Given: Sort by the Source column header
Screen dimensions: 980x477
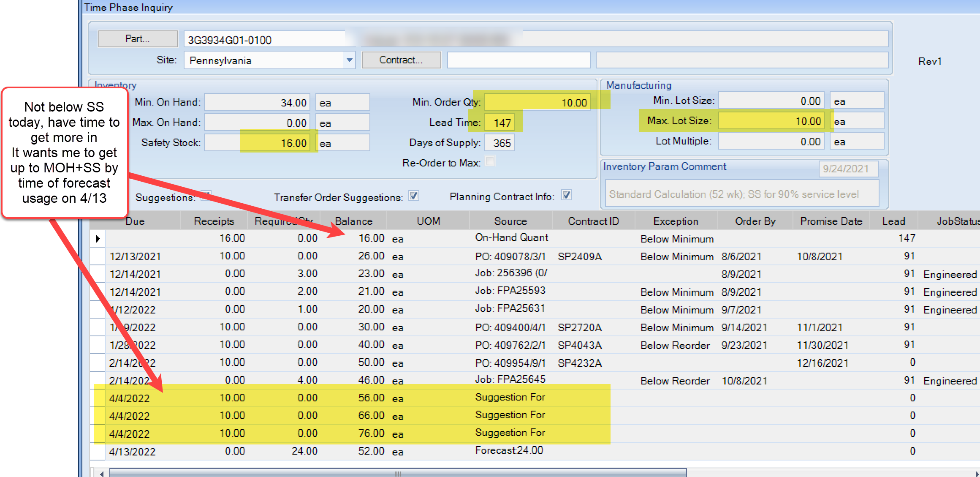Looking at the screenshot, I should click(x=510, y=221).
